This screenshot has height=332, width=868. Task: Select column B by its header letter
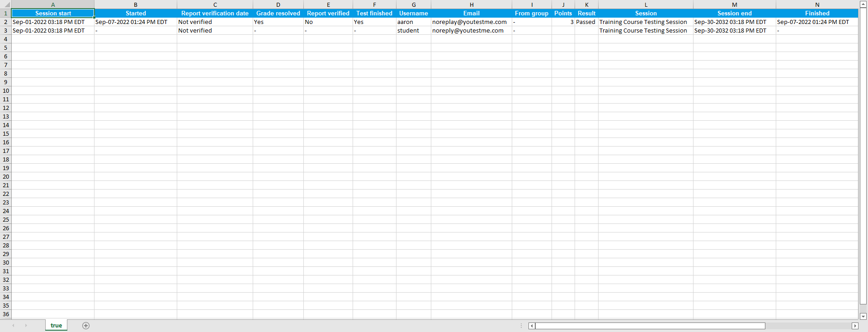coord(136,5)
